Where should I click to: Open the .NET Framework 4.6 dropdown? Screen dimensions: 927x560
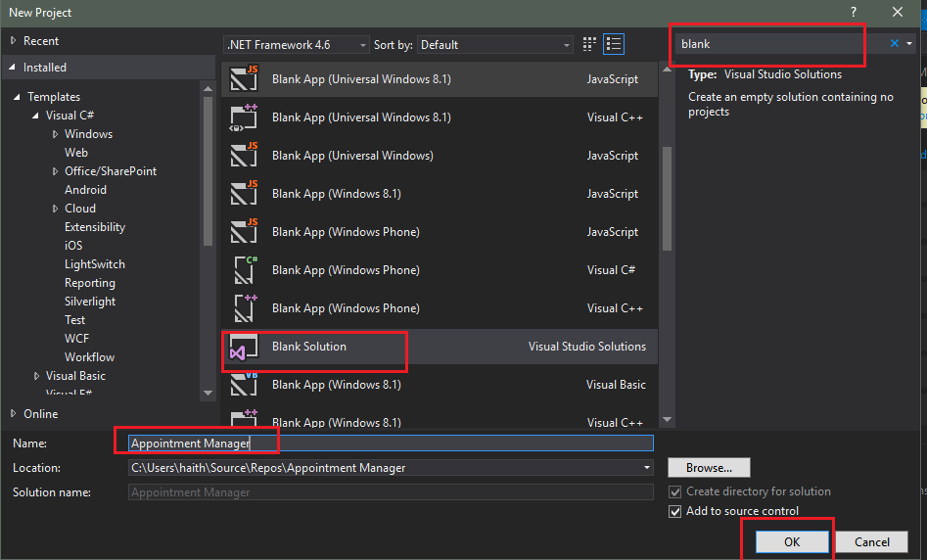[x=297, y=45]
